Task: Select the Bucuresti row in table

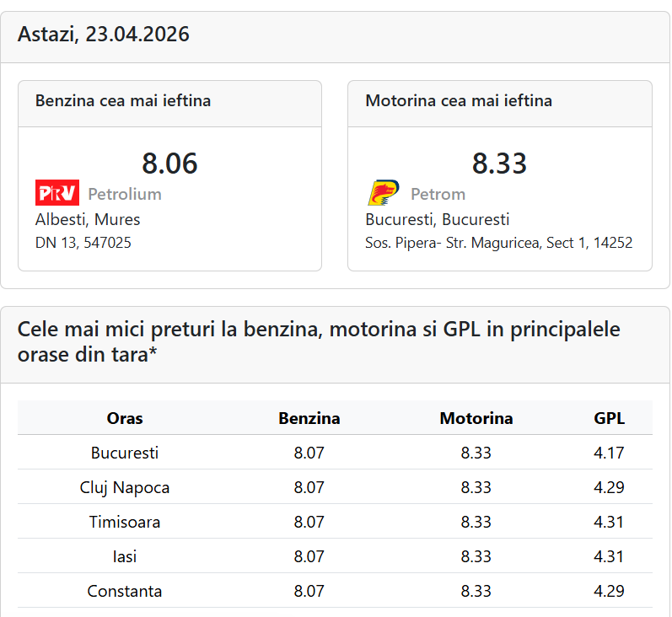Action: click(x=125, y=453)
